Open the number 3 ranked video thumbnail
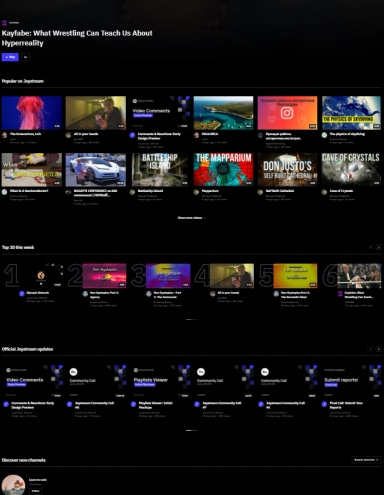 [168, 276]
